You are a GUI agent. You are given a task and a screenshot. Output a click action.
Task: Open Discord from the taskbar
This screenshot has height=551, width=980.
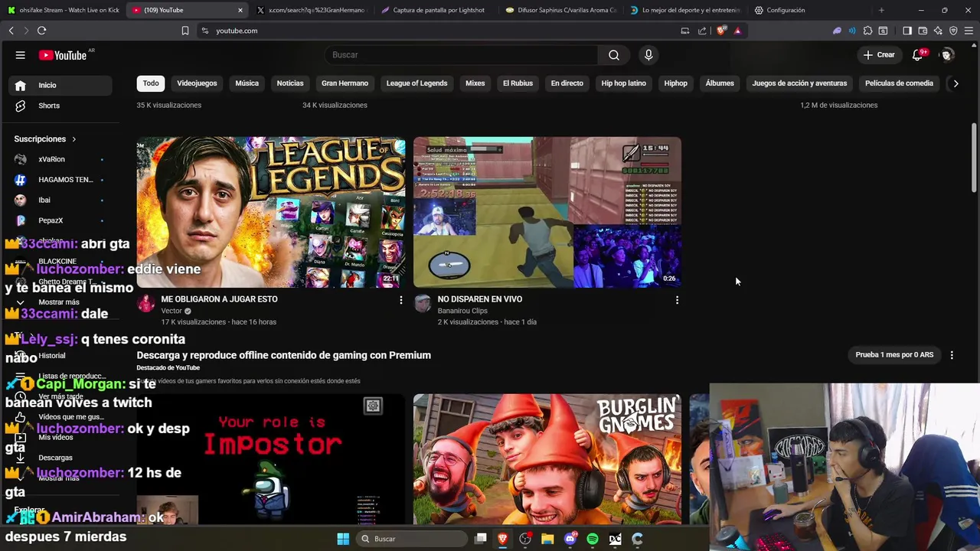(x=570, y=539)
